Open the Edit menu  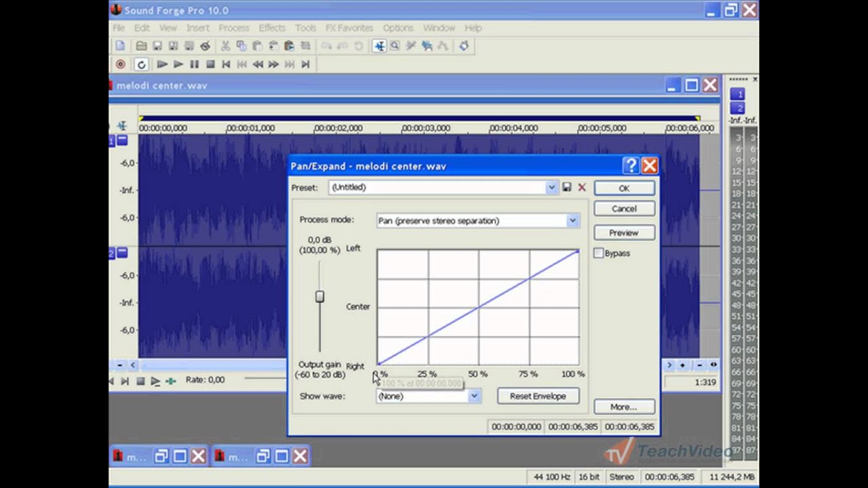tap(142, 28)
